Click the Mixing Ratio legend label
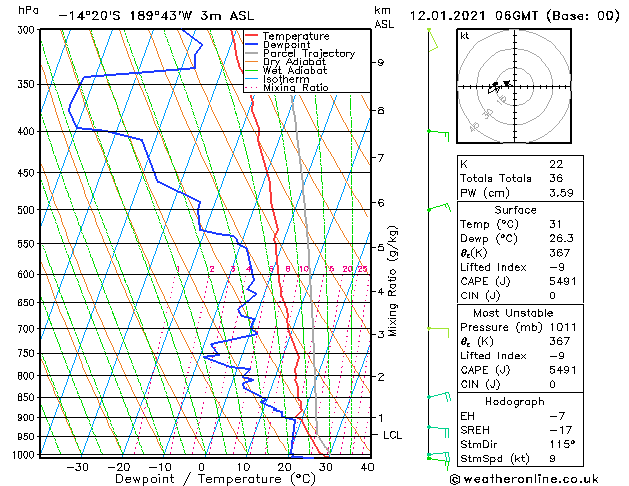The image size is (629, 486). [296, 88]
